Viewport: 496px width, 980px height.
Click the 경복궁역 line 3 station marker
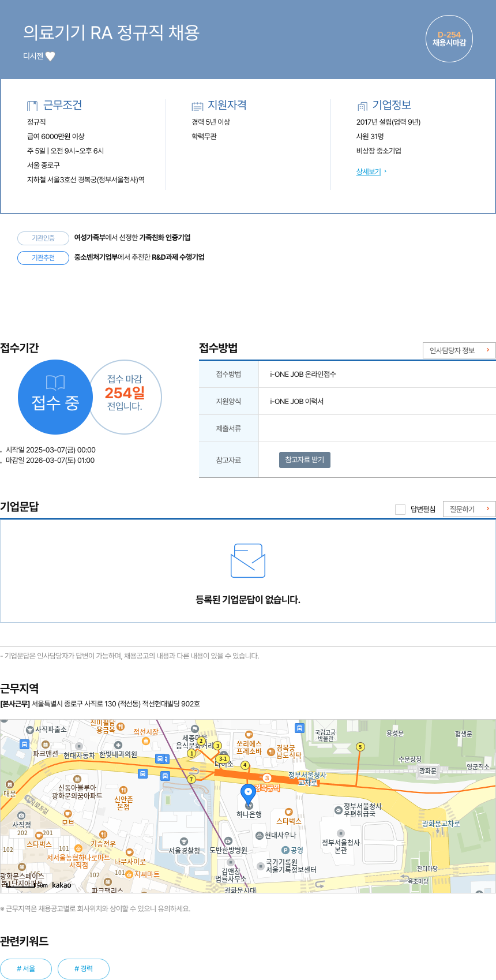click(266, 778)
